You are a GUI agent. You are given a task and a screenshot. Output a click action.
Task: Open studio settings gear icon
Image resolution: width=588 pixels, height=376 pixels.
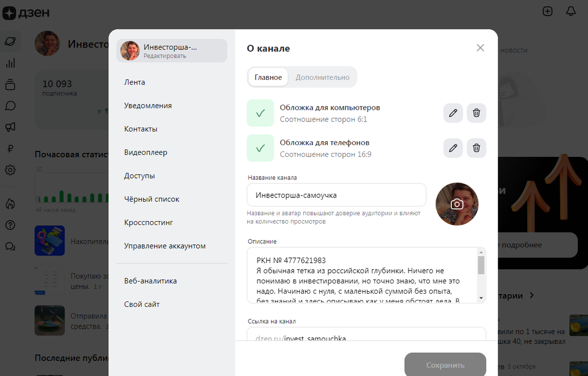11,170
